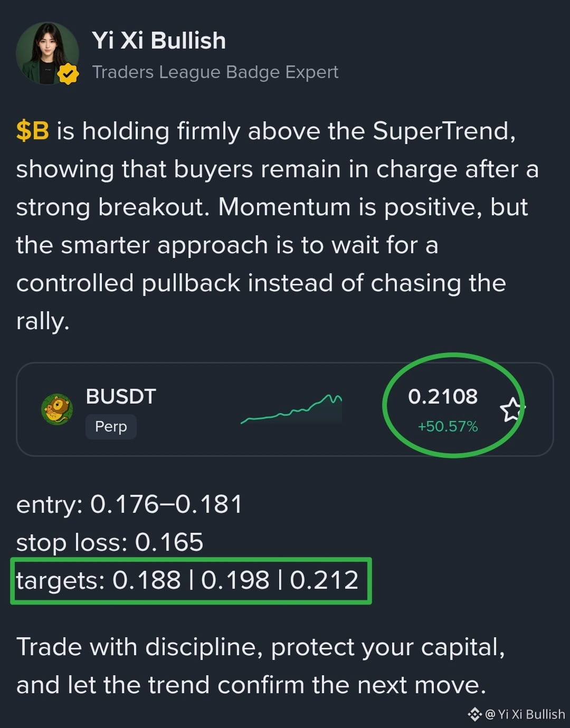Click the BUSDT coin logo icon
The height and width of the screenshot is (728, 570).
point(57,409)
